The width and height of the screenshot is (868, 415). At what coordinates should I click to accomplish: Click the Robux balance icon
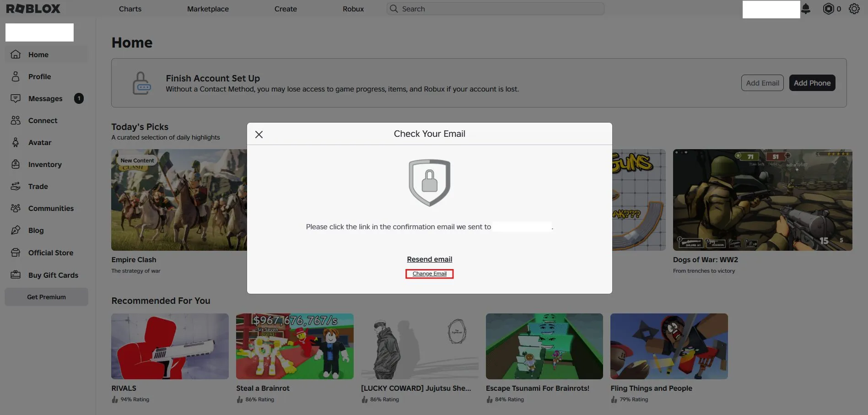click(828, 9)
